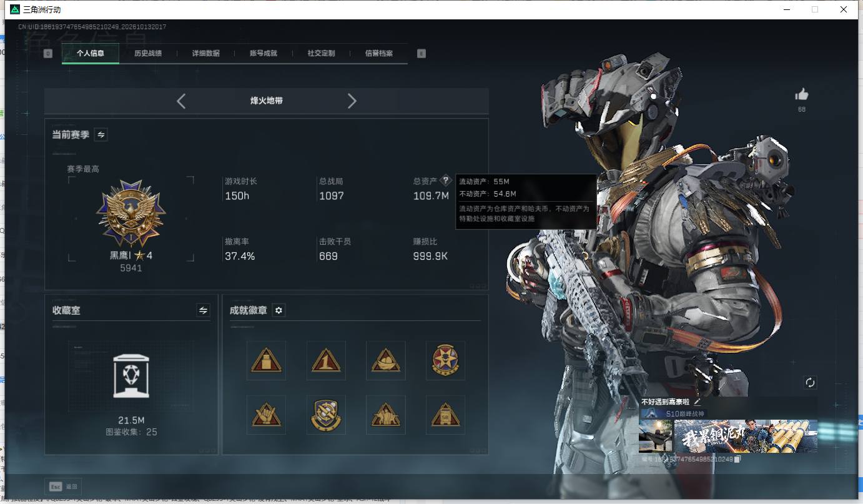Click the collection value 21.5M
This screenshot has width=863, height=504.
point(131,420)
